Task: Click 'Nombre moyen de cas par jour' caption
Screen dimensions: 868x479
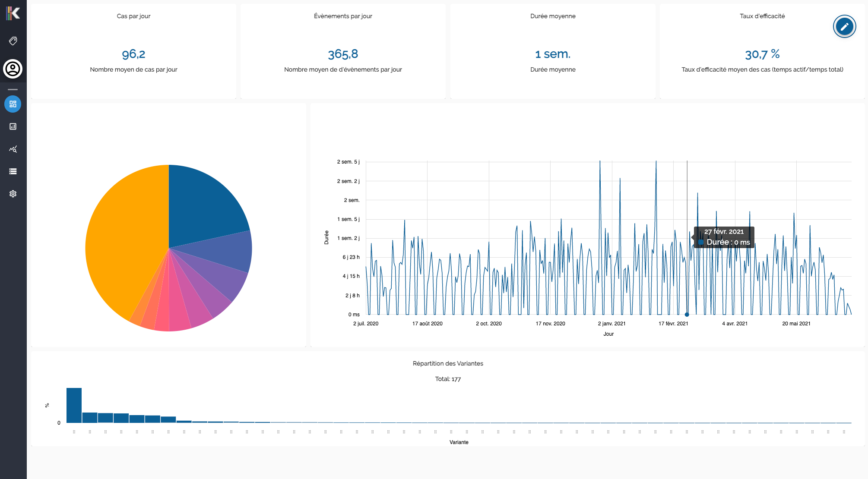Action: tap(133, 69)
